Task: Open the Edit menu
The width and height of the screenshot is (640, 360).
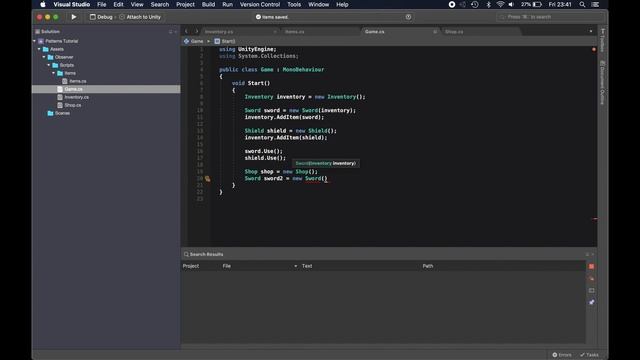Action: coord(118,4)
